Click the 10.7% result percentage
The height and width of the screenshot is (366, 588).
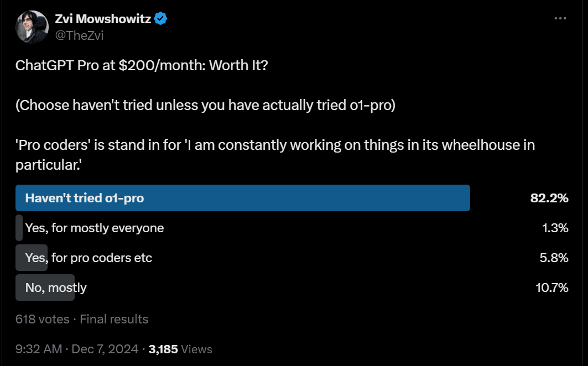(552, 287)
